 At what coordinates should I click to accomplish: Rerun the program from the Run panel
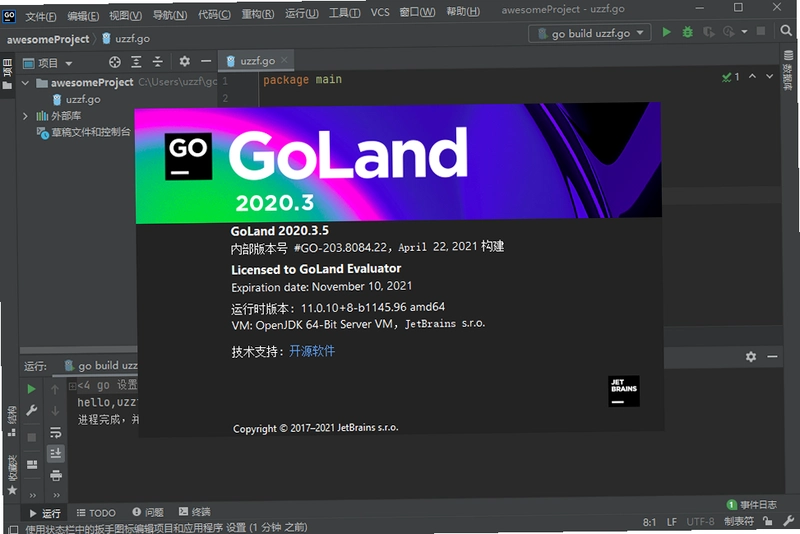tap(31, 389)
